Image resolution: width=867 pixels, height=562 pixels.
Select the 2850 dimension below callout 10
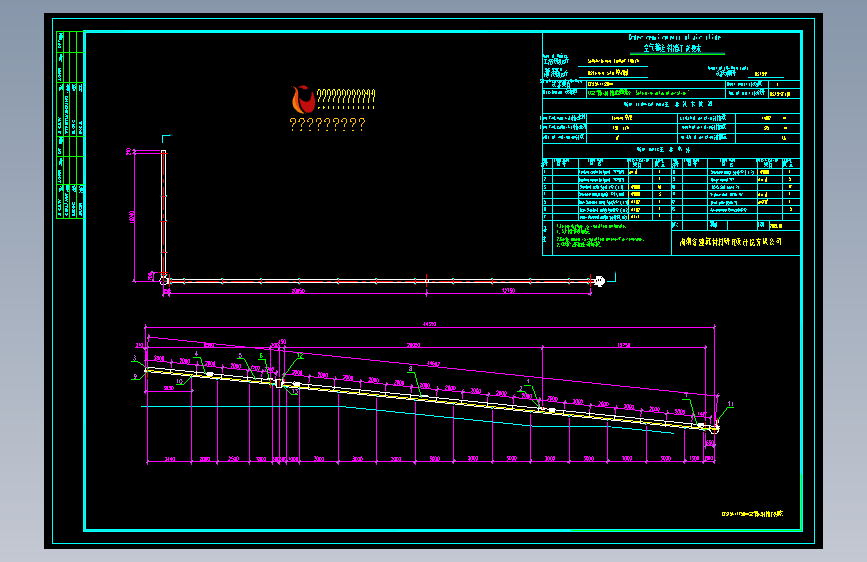169,388
